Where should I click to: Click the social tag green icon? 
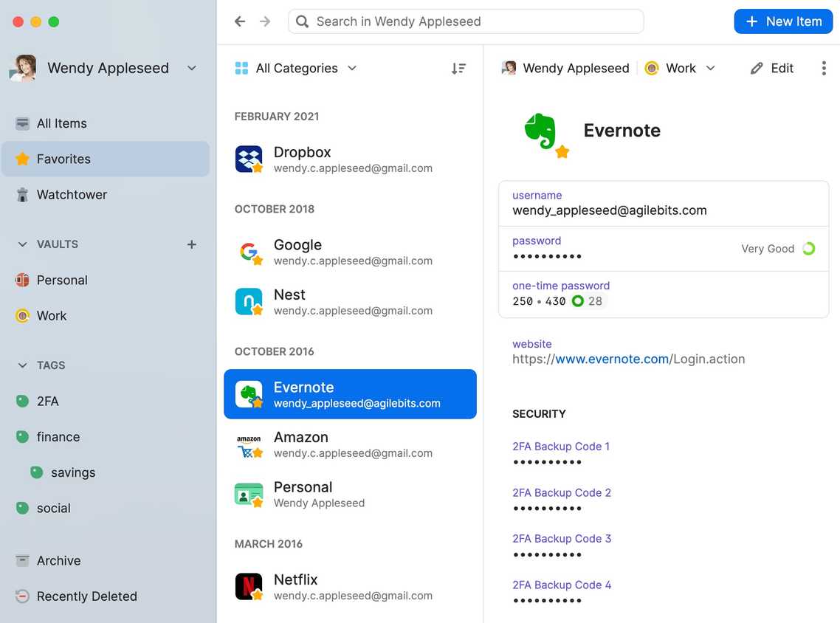pos(22,508)
